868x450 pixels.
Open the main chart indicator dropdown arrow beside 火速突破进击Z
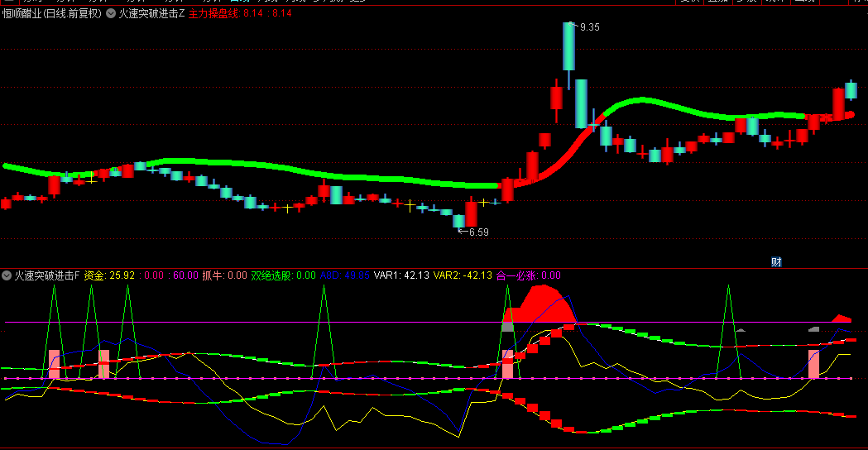(111, 13)
